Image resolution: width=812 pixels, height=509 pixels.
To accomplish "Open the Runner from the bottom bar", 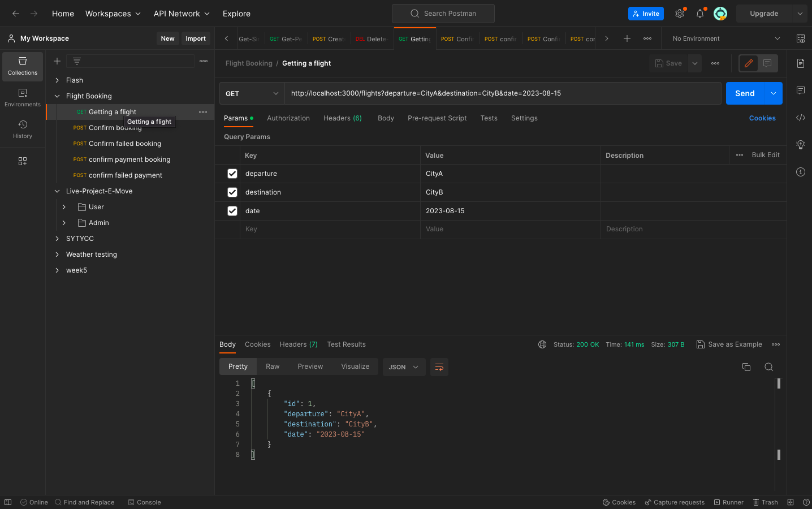I will [x=728, y=502].
